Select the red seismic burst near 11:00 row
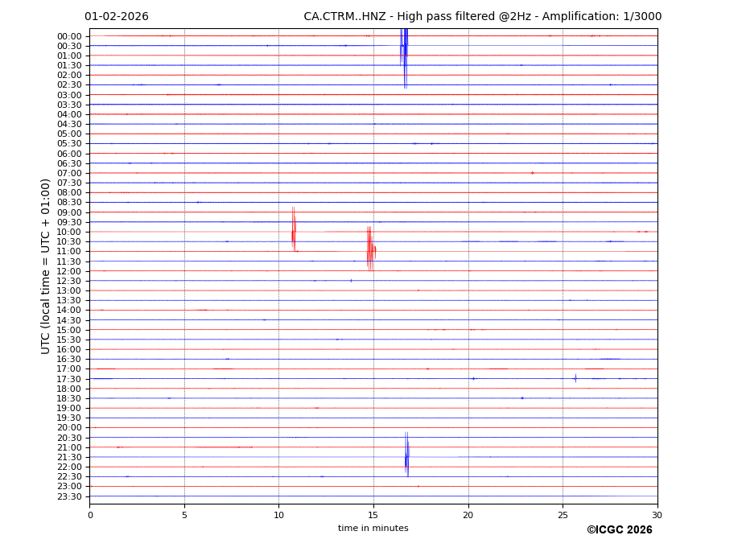The image size is (746, 560). click(x=370, y=249)
